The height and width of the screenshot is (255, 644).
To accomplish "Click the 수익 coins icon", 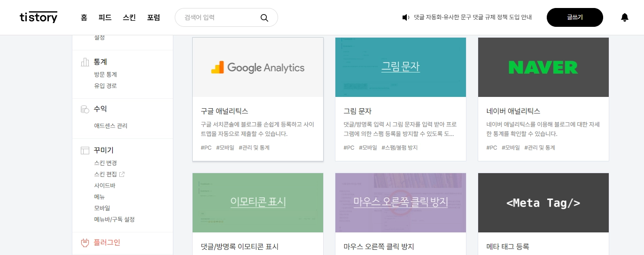I will pyautogui.click(x=85, y=109).
